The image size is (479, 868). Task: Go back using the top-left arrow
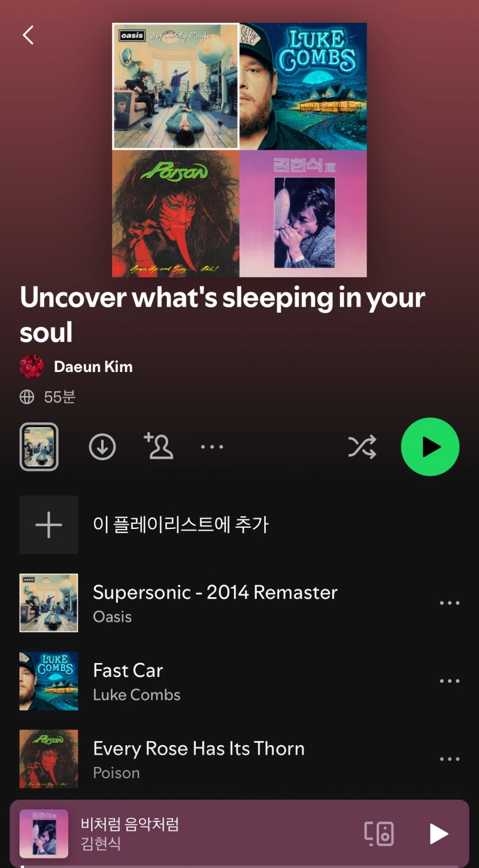coord(28,35)
